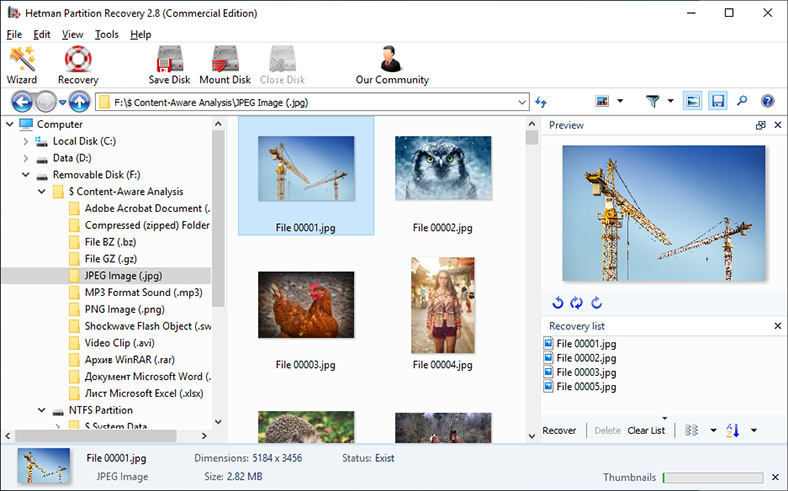Open Our Community

(x=392, y=65)
